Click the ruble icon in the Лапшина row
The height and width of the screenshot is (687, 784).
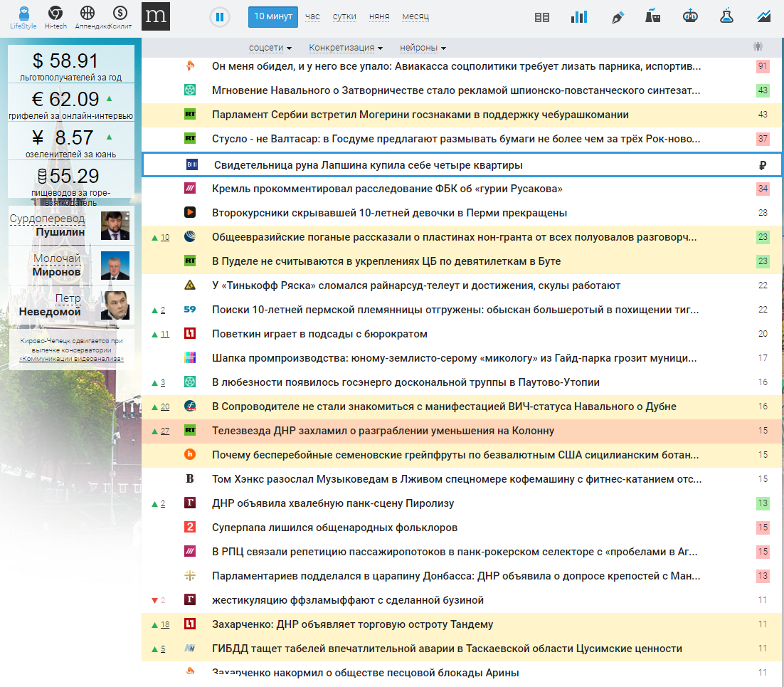click(x=762, y=165)
